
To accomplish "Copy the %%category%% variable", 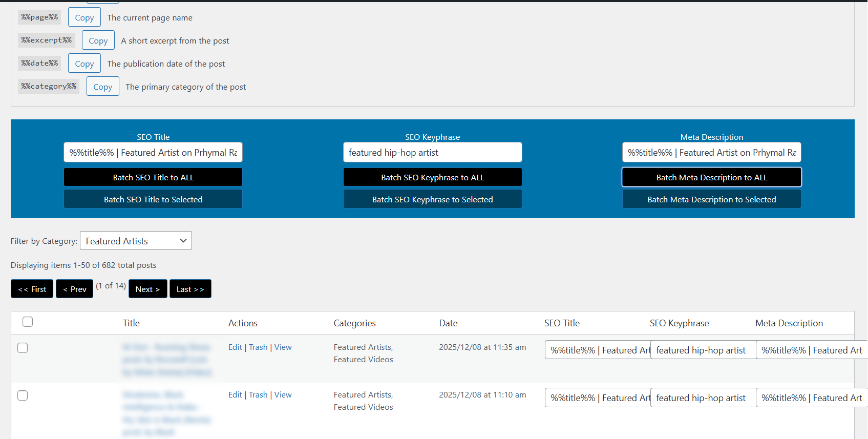I will point(103,87).
